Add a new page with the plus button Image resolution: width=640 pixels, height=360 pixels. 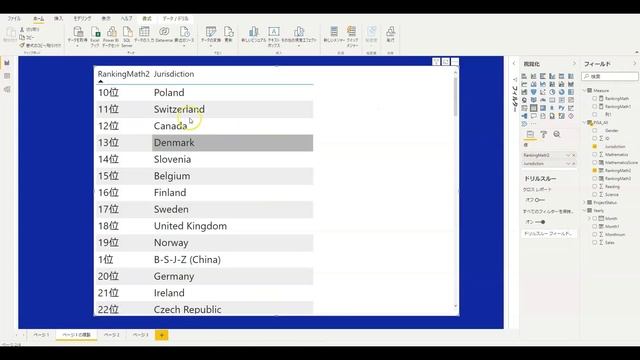[162, 335]
